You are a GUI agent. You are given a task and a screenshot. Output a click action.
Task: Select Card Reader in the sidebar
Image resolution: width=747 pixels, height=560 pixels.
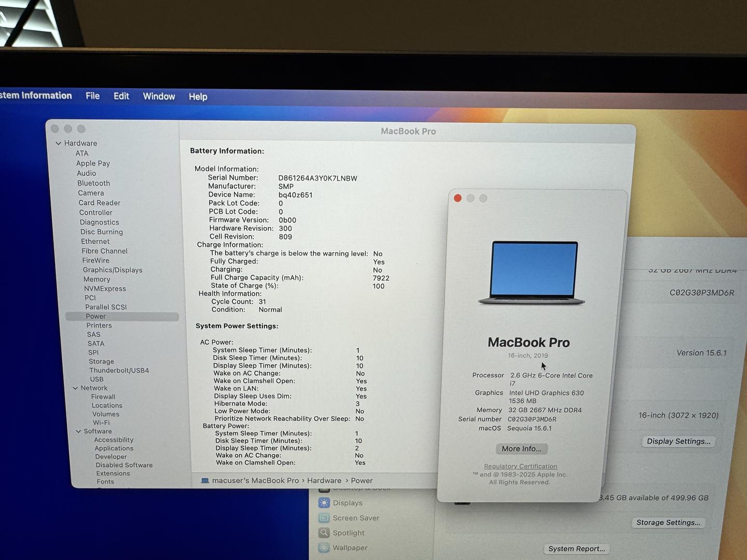(99, 203)
